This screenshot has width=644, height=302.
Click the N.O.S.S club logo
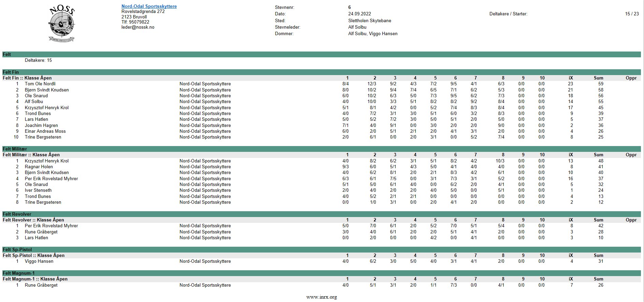point(62,24)
